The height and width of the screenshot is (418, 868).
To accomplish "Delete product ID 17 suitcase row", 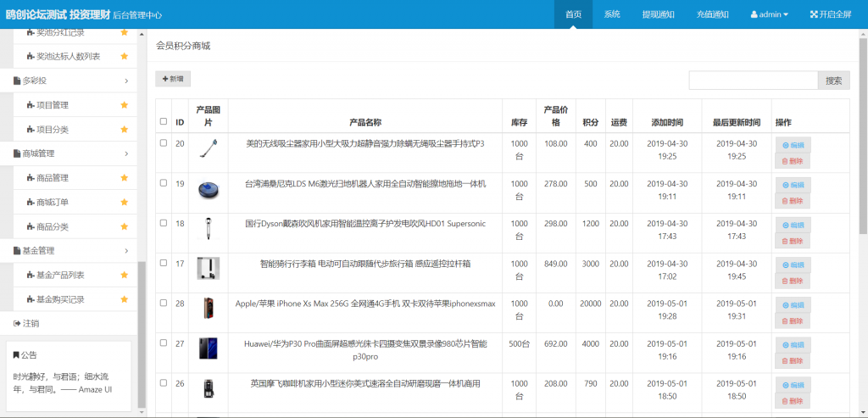I will point(793,281).
